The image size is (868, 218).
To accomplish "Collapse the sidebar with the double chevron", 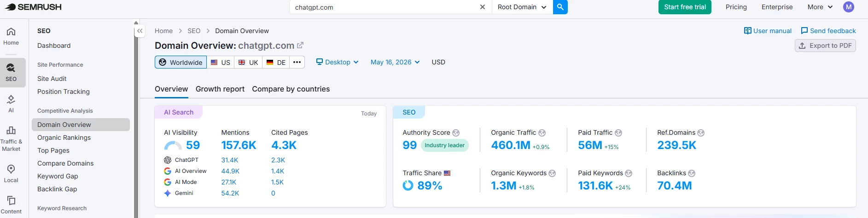I will click(140, 31).
